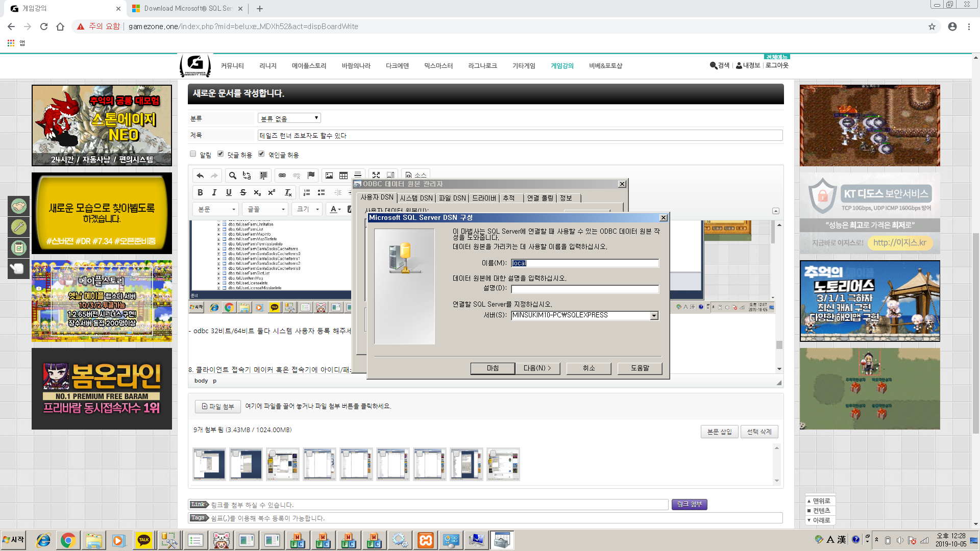
Task: Open the 본문 paragraph format dropdown
Action: coord(216,209)
